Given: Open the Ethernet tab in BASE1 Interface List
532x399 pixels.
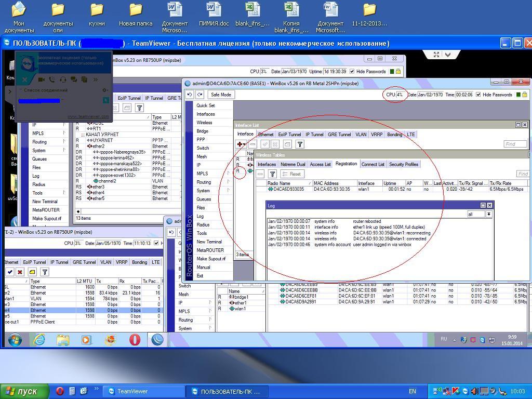Looking at the screenshot, I should tap(265, 135).
